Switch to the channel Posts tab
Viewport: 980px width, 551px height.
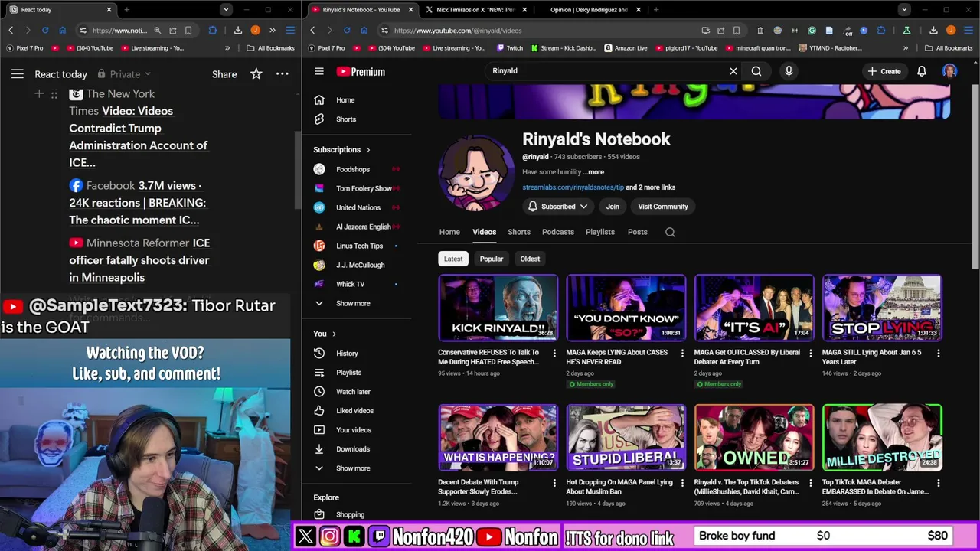click(638, 232)
